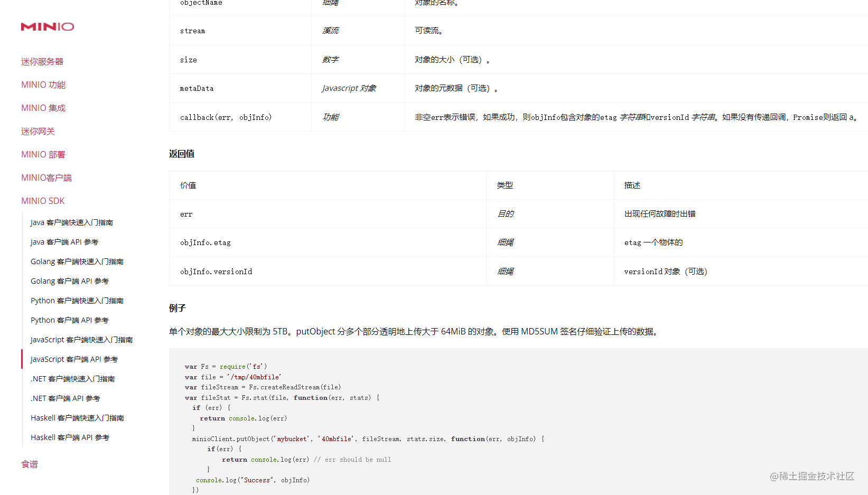Expand the MINIO SDK section
The height and width of the screenshot is (495, 868).
(x=43, y=201)
